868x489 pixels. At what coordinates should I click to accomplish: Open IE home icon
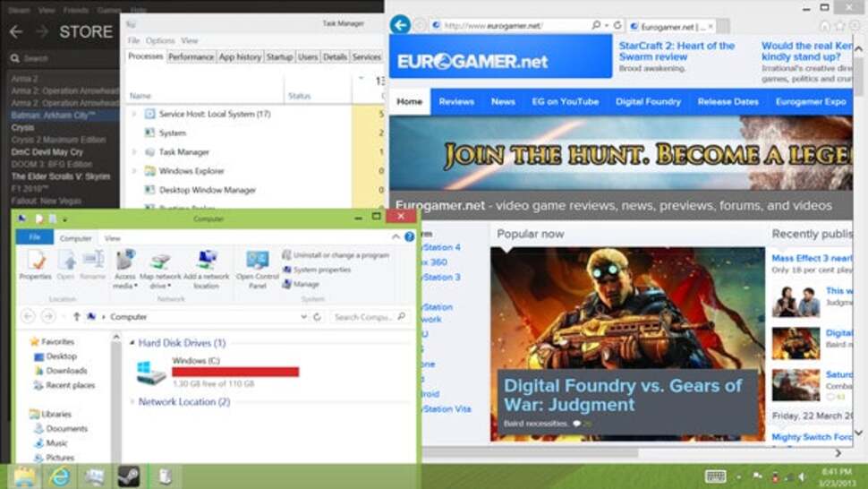[825, 26]
